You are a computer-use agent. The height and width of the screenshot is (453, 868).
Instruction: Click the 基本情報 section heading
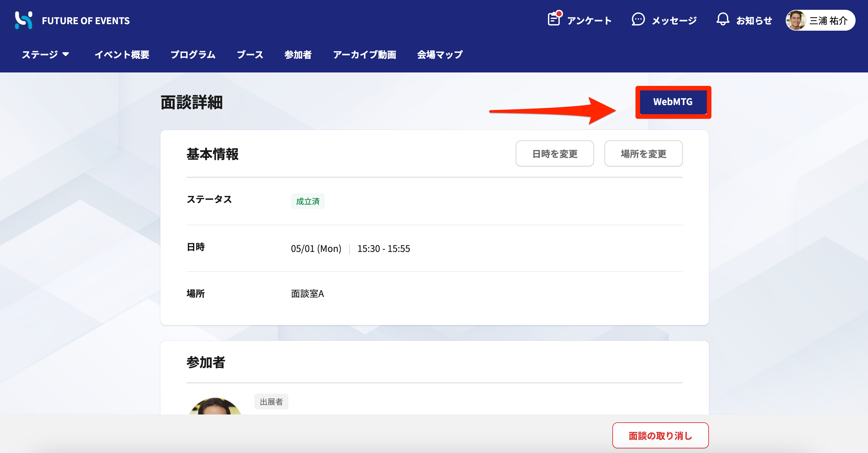pos(213,154)
